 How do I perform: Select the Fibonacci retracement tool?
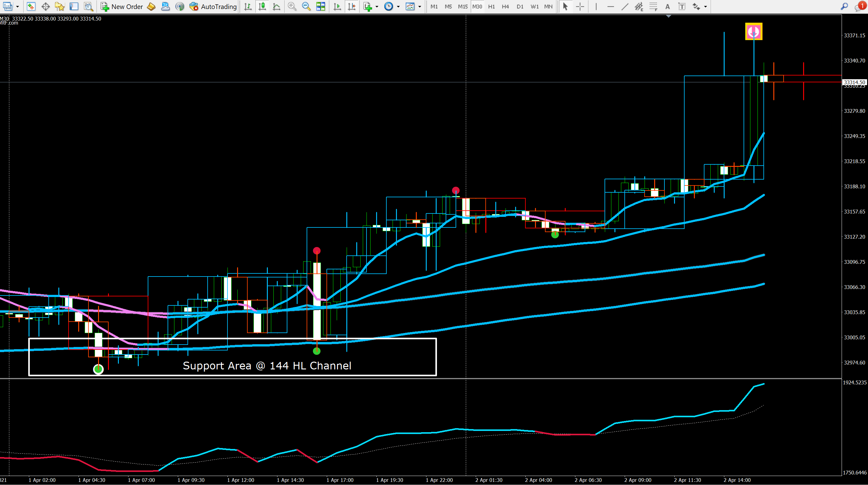pos(653,7)
